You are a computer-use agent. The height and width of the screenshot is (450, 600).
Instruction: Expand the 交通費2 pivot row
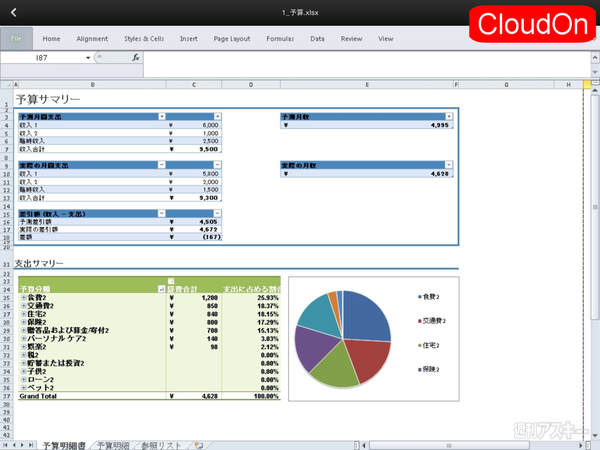click(24, 305)
